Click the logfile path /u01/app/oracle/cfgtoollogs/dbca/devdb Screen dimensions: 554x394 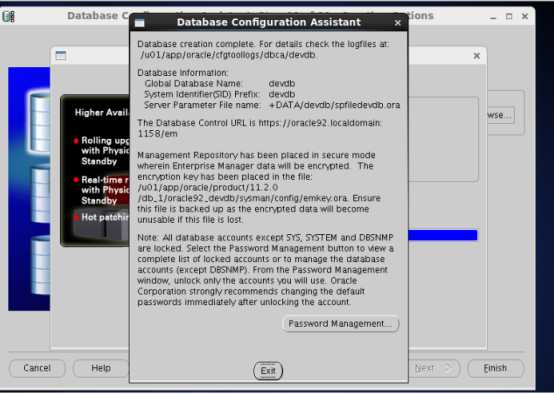228,55
